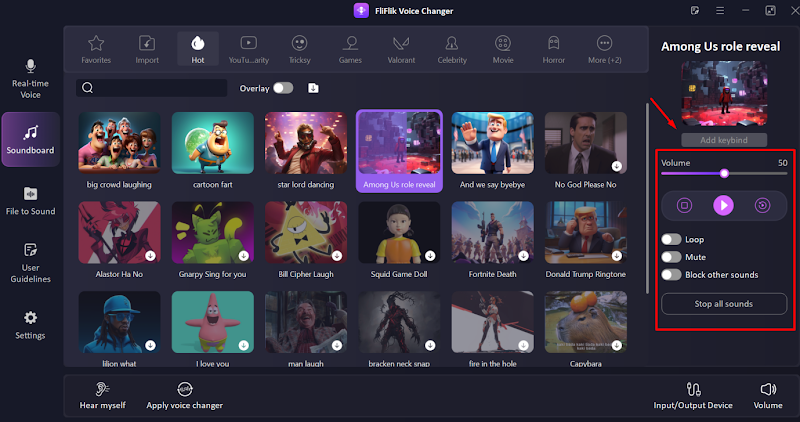Toggle the Overlay switch
The height and width of the screenshot is (422, 800).
click(283, 88)
